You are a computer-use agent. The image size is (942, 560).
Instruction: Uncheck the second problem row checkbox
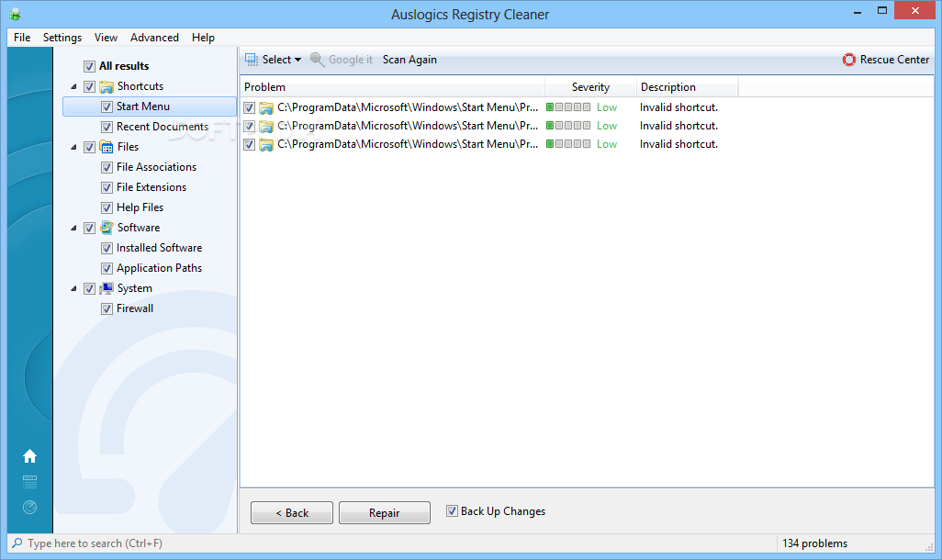(x=250, y=126)
